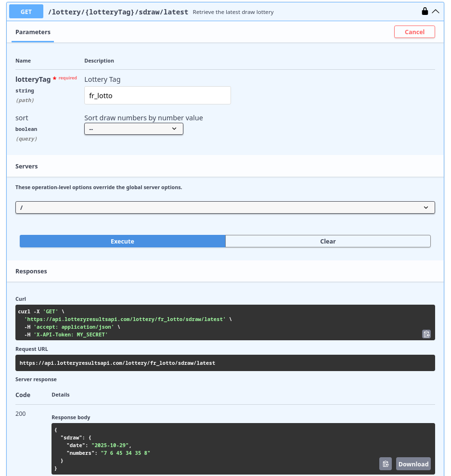451x476 pixels.
Task: Open the Servers selection dropdown
Action: (225, 207)
